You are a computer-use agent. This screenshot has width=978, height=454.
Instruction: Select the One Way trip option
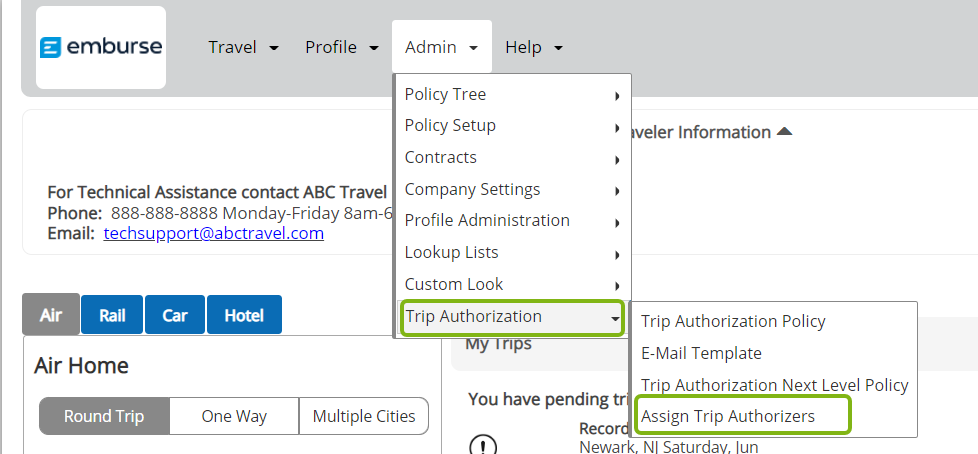[x=234, y=416]
